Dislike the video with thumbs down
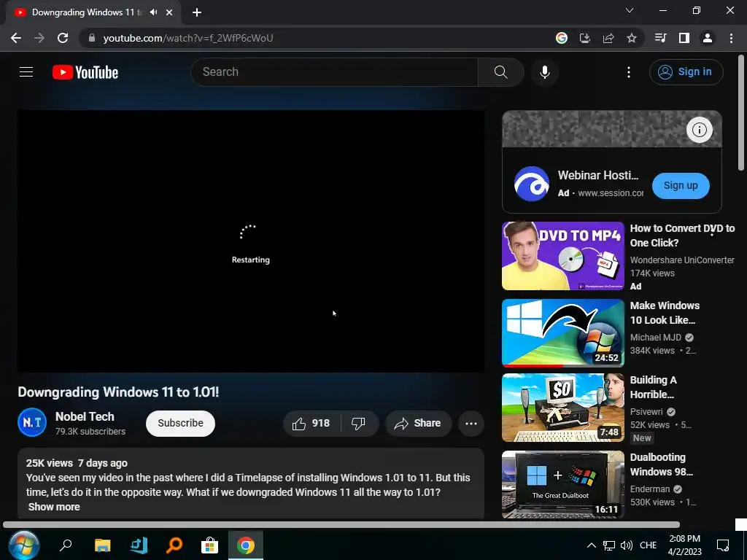This screenshot has width=747, height=560. coord(359,424)
